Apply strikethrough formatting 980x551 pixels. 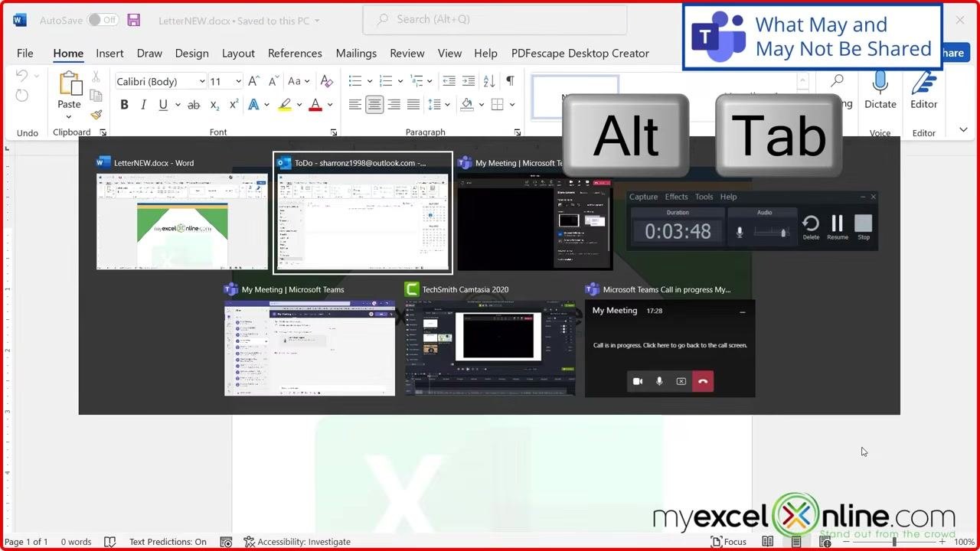point(194,105)
